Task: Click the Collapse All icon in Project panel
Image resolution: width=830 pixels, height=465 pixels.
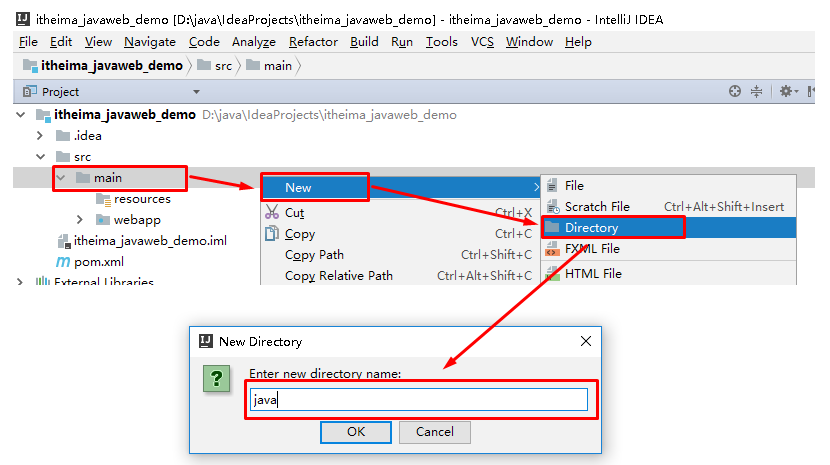Action: point(756,91)
